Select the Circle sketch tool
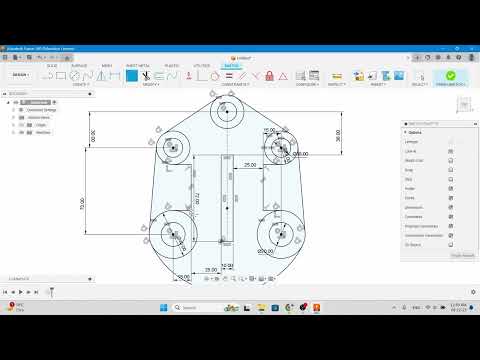Image resolution: width=480 pixels, height=360 pixels. (x=75, y=76)
